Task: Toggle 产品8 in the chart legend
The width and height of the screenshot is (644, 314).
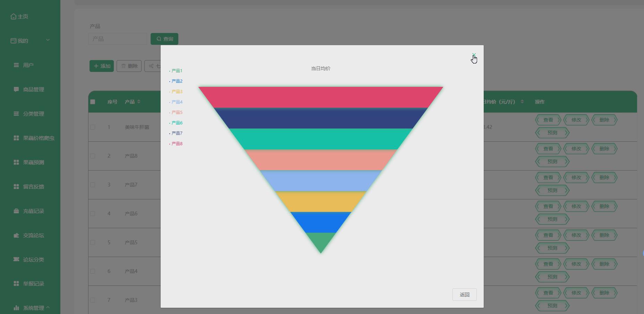Action: (176, 143)
